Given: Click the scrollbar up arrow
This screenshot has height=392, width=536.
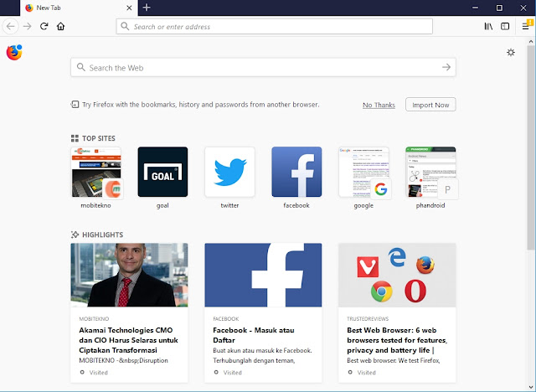Looking at the screenshot, I should tap(531, 41).
